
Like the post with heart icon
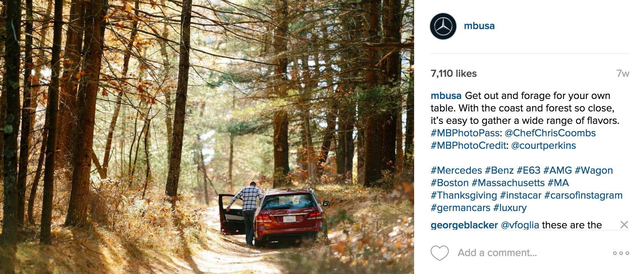[x=440, y=253]
